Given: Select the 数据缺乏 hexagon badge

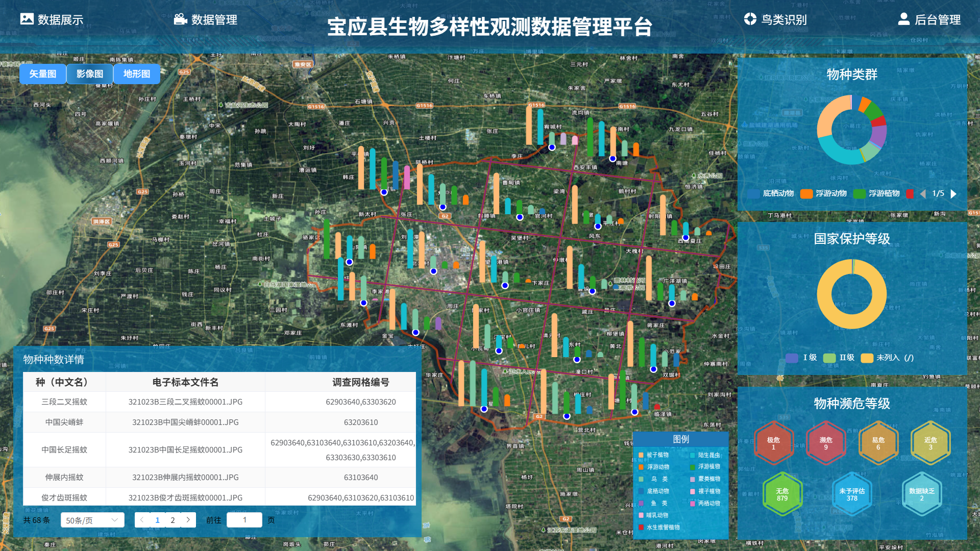Looking at the screenshot, I should [922, 494].
